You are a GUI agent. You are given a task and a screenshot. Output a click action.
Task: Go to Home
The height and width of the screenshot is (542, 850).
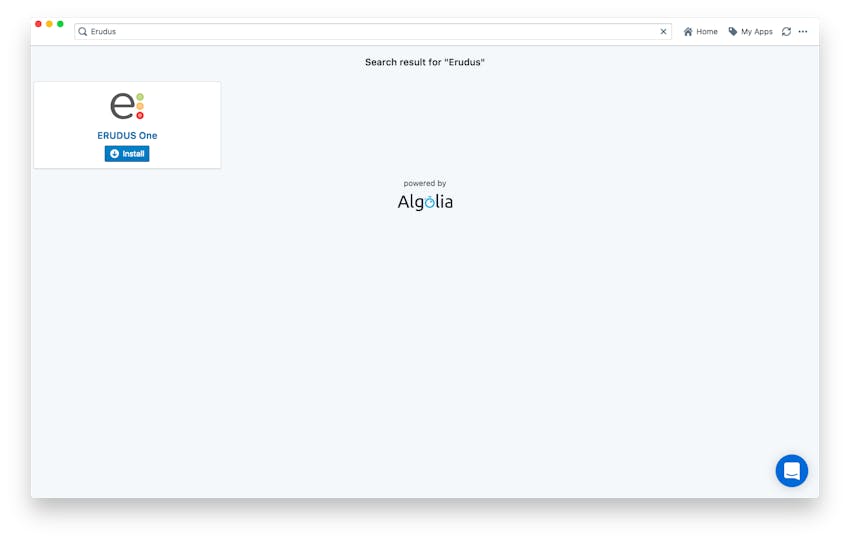point(700,31)
